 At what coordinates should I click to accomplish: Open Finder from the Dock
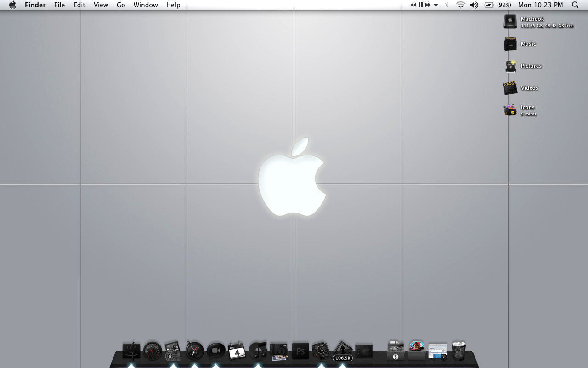coord(132,351)
